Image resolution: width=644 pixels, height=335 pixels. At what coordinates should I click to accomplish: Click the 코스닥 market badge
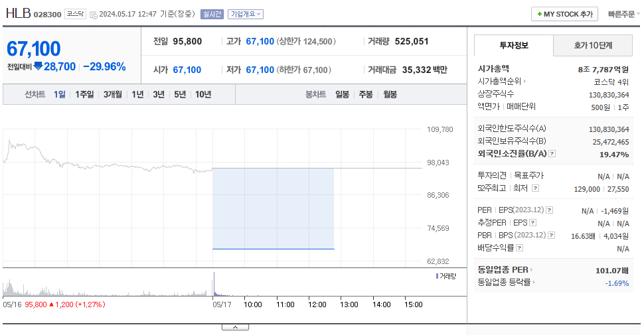click(75, 14)
